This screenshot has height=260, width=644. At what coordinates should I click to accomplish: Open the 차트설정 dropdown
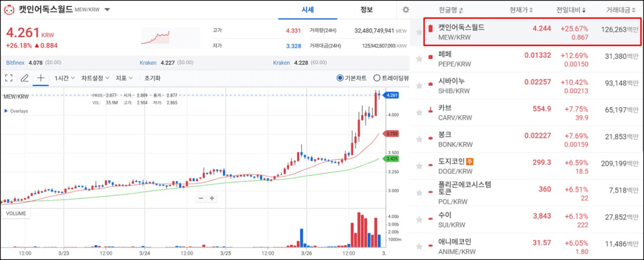[x=95, y=78]
